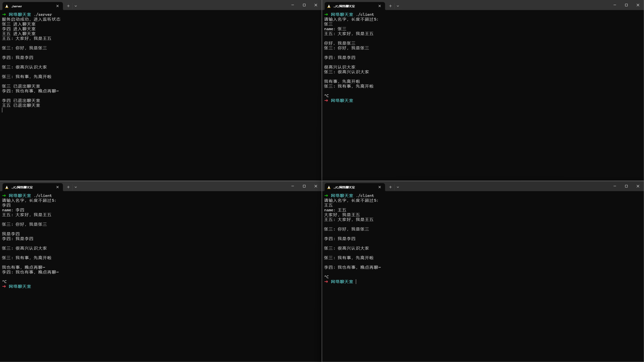Viewport: 644px width, 362px height.
Task: Close the 李四 client terminal window
Action: [x=316, y=186]
